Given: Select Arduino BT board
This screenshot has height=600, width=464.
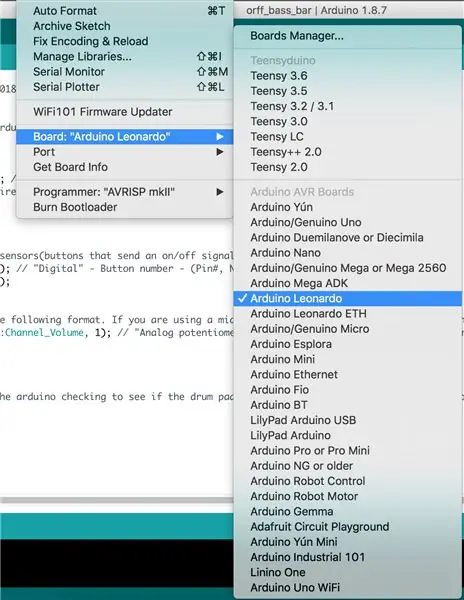Looking at the screenshot, I should (x=348, y=405).
